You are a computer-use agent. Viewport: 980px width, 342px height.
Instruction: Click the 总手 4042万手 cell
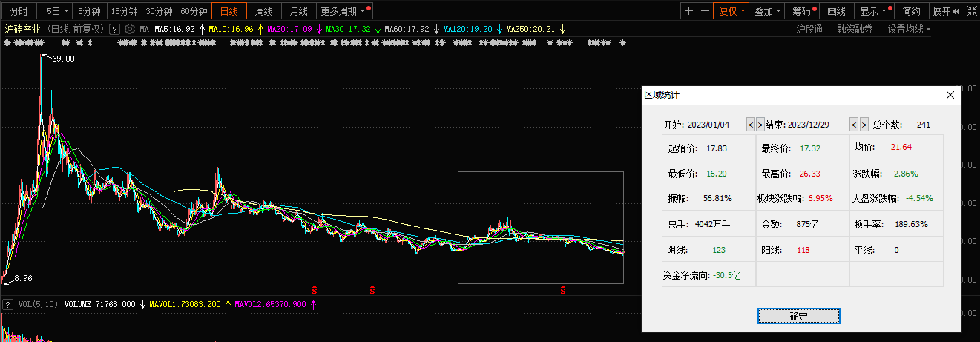tap(708, 223)
